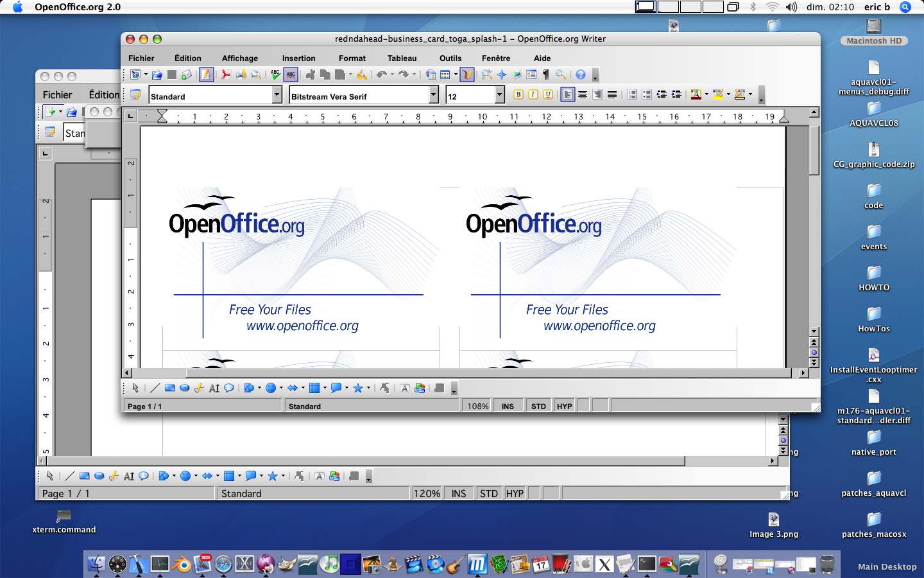Open the Data Sources icon
The width and height of the screenshot is (924, 578).
(531, 74)
